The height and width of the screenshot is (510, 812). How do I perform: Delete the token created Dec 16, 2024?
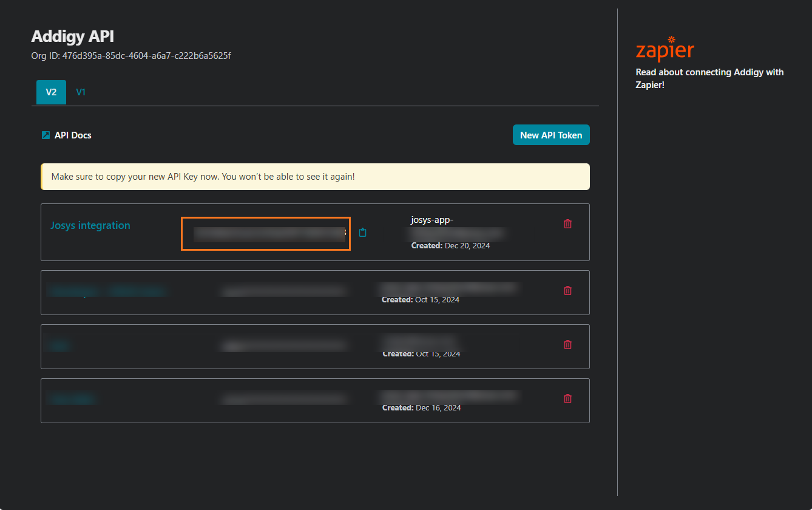[x=568, y=399]
